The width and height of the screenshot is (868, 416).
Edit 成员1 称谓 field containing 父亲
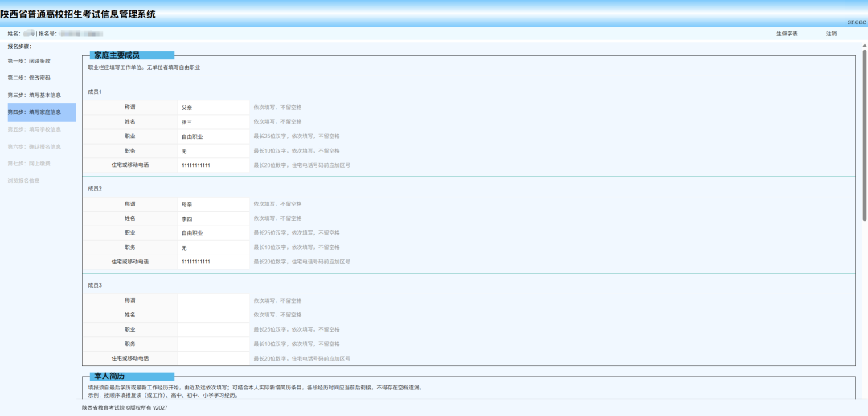click(213, 108)
